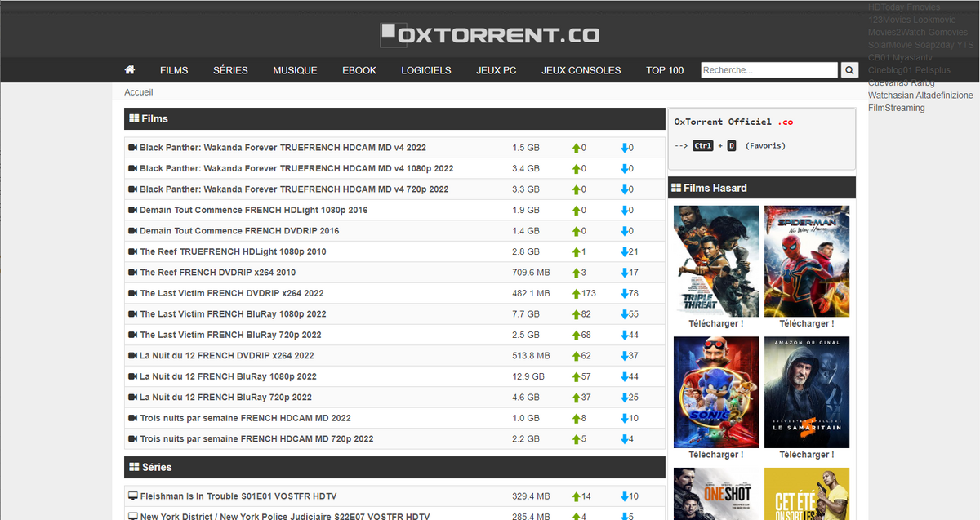Focus the Recherche search field
This screenshot has width=980, height=520.
769,70
